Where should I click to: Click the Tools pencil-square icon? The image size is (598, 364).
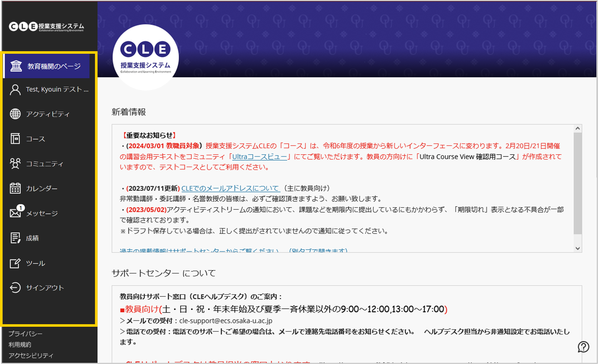(15, 263)
